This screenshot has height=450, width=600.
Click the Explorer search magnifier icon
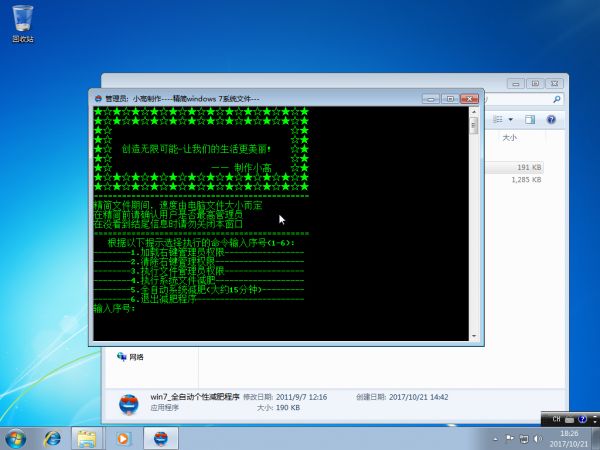[557, 99]
